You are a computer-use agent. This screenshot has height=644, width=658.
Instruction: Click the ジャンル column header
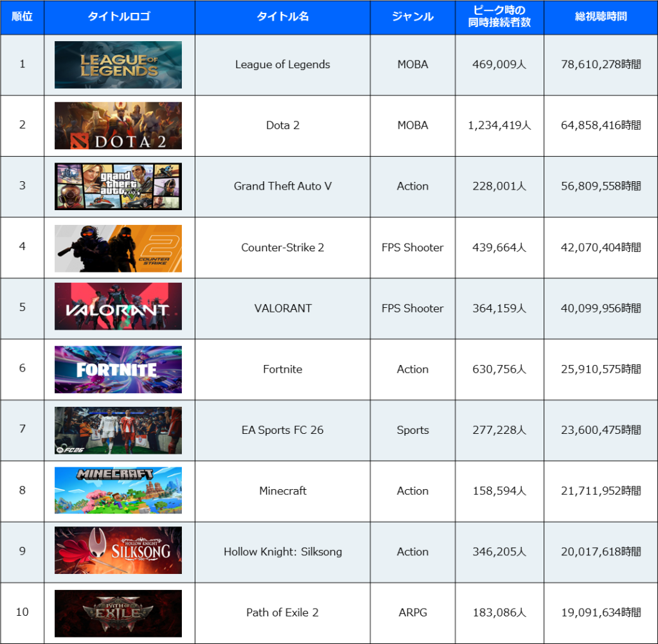tap(413, 17)
